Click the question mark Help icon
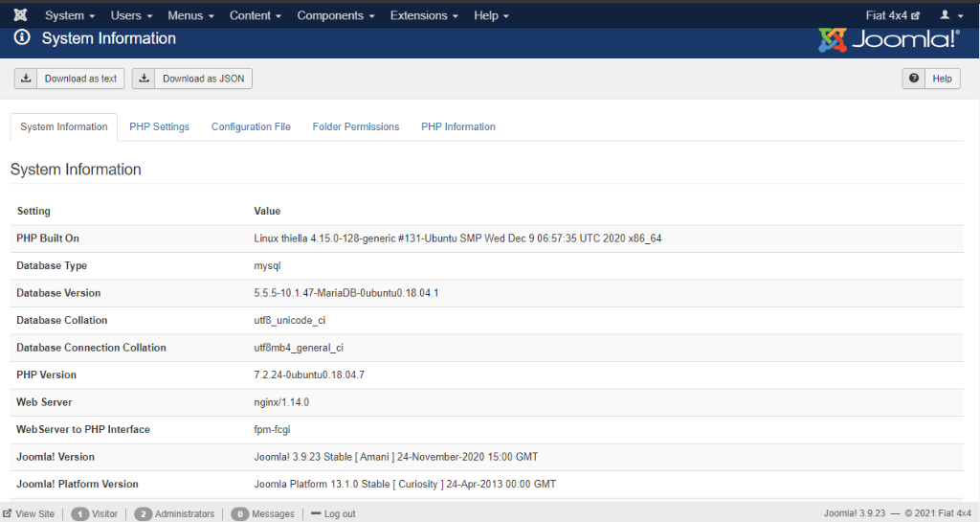Screen dimensions: 980x522 [914, 79]
